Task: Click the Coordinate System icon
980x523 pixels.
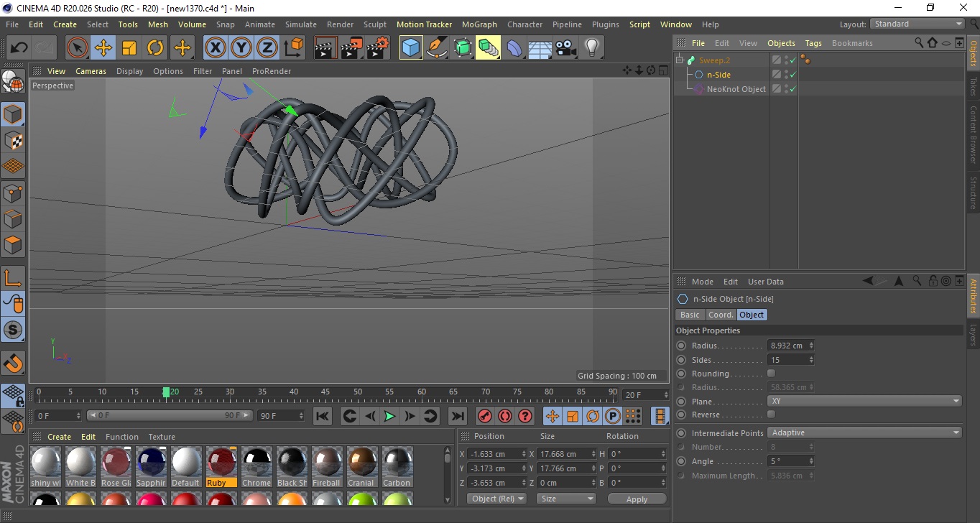Action: 293,48
